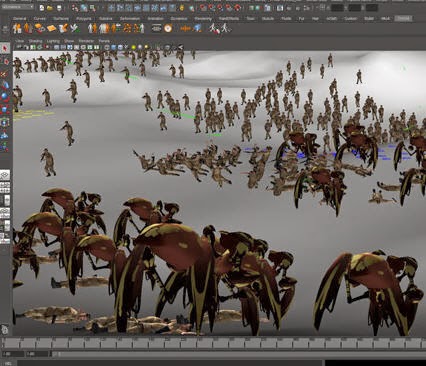Click the white bird shelf icon
Viewport: 426px width, 366px height.
click(x=76, y=29)
